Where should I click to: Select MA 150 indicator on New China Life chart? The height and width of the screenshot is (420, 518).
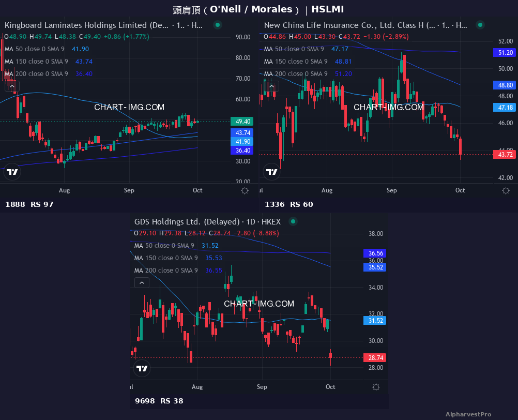[308, 62]
